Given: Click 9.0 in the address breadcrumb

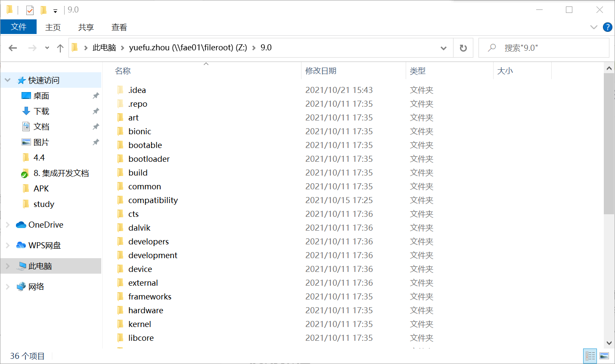Looking at the screenshot, I should [x=266, y=48].
